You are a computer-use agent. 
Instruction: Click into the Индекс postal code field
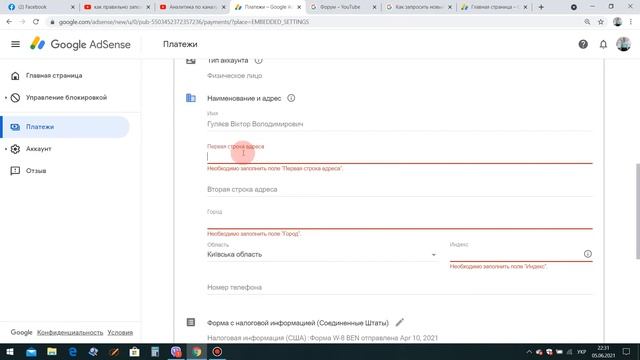click(515, 254)
